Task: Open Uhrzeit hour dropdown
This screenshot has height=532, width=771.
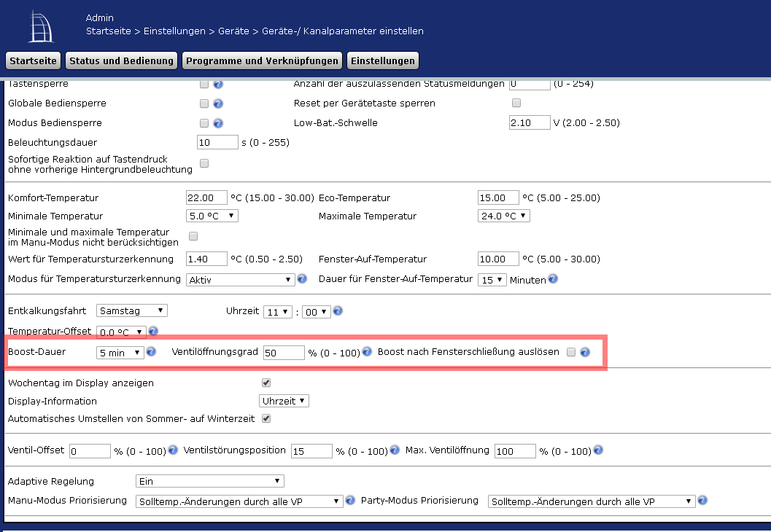Action: click(x=278, y=312)
